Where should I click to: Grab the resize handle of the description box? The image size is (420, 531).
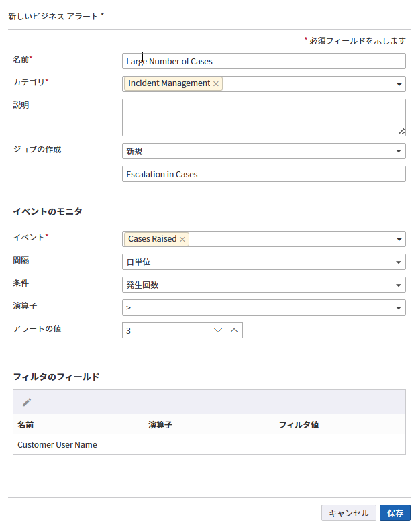click(x=401, y=132)
